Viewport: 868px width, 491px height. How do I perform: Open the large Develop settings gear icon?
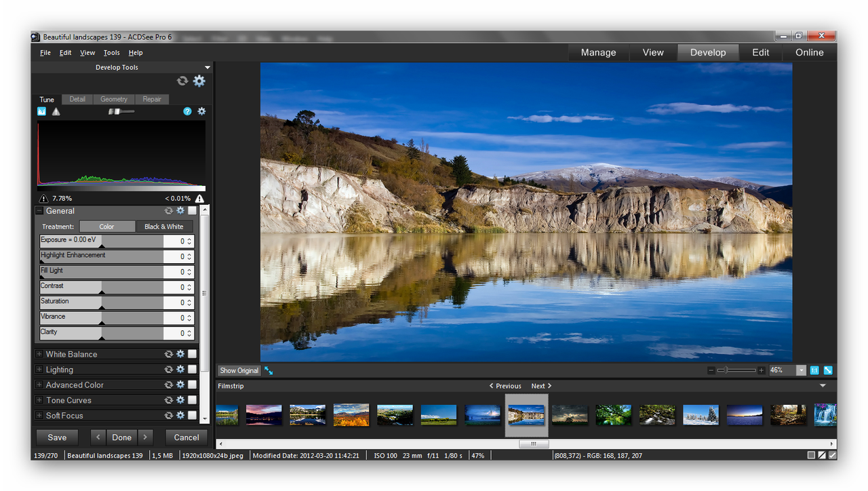199,81
